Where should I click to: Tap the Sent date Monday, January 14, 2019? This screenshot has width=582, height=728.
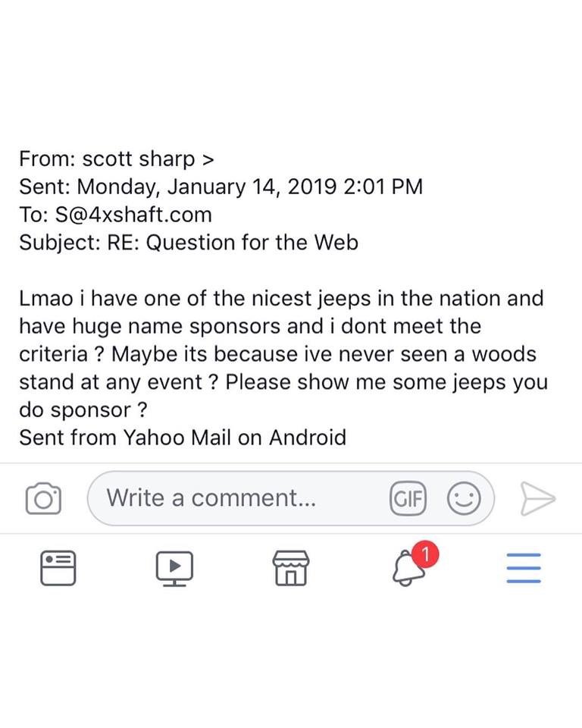[x=207, y=187]
